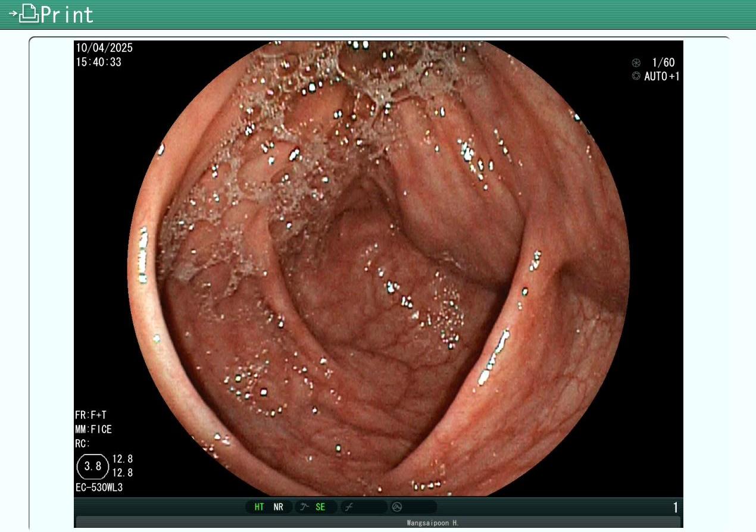756x532 pixels.
Task: Select the endoscopy image thumbnail
Action: [x=379, y=268]
